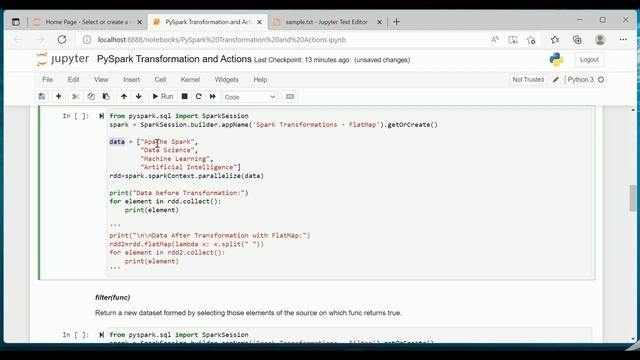Go back to the previous page
This screenshot has height=360, width=640.
[18, 40]
